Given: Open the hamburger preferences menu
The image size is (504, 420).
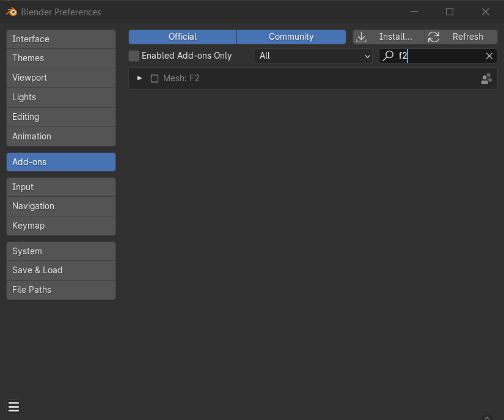Looking at the screenshot, I should [x=14, y=407].
